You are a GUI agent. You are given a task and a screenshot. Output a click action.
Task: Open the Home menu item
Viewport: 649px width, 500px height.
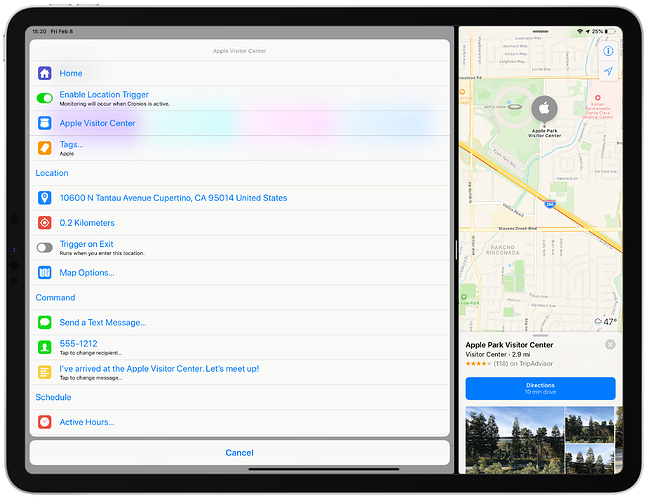coord(240,73)
